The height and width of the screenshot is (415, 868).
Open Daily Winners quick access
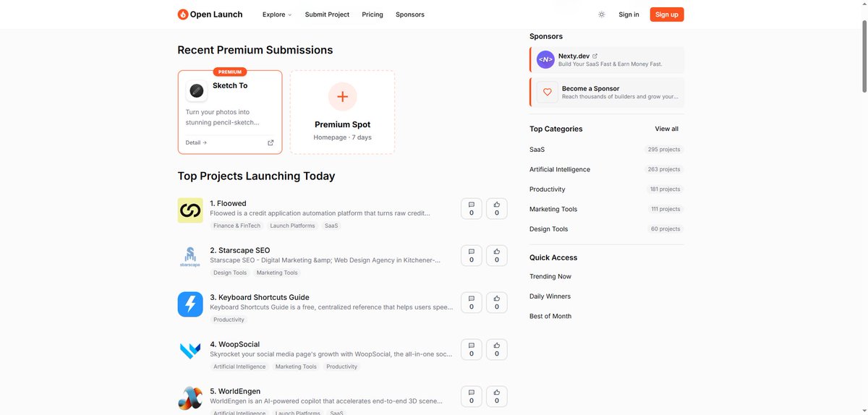[550, 296]
